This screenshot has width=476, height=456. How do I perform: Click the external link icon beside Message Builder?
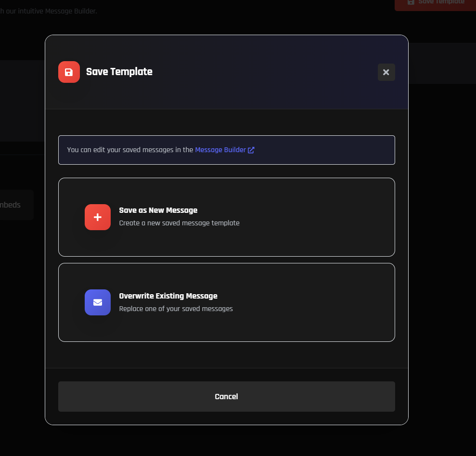pos(251,150)
